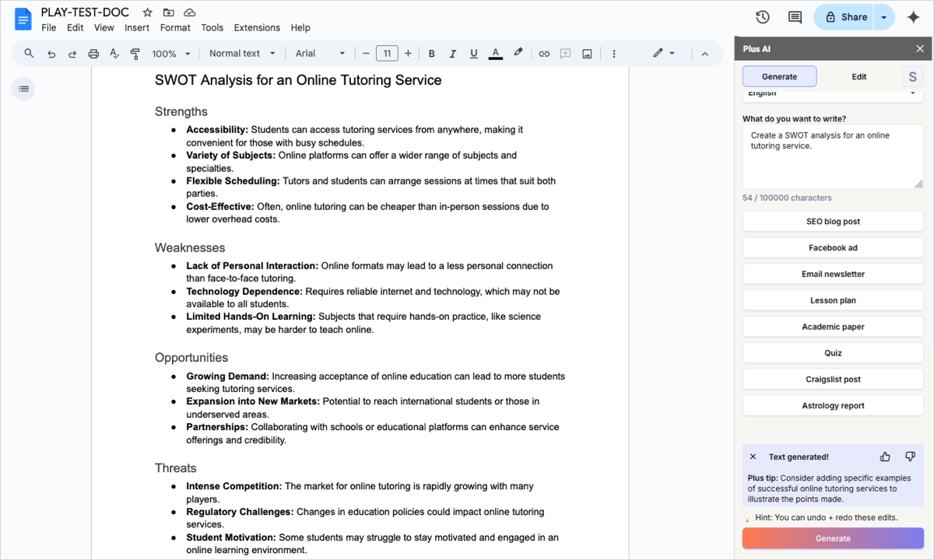Click the search menus magnifier icon
This screenshot has width=934, height=560.
click(30, 54)
